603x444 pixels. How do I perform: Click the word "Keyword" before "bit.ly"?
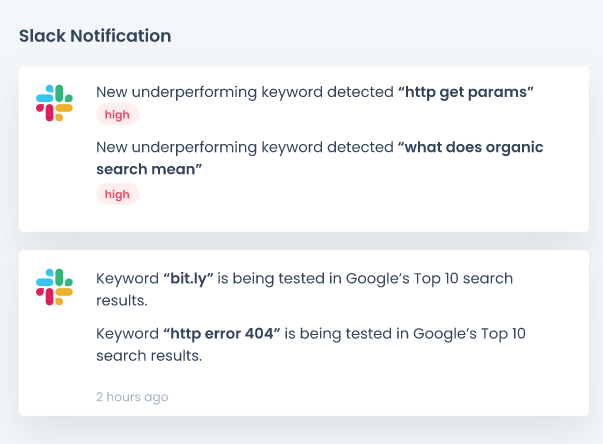pos(127,279)
